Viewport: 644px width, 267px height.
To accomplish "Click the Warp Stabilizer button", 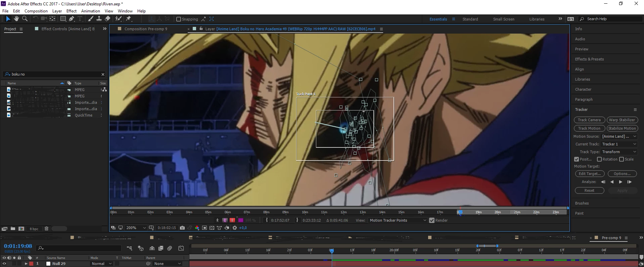I will coord(622,120).
